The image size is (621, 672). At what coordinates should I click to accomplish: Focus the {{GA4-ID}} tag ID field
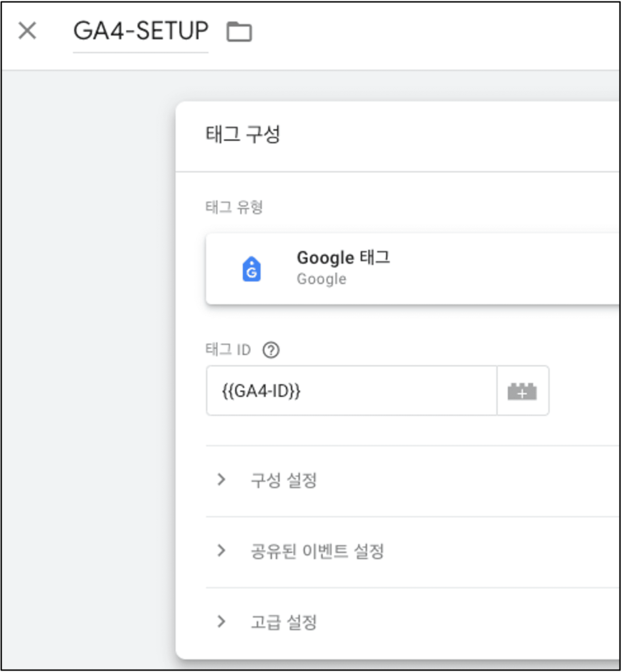351,391
